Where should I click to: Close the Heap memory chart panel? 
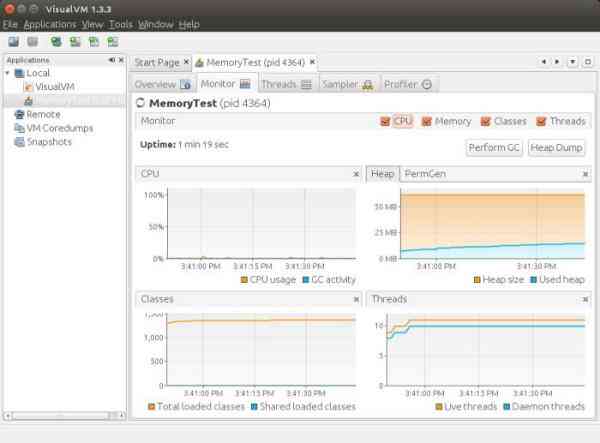(x=585, y=174)
